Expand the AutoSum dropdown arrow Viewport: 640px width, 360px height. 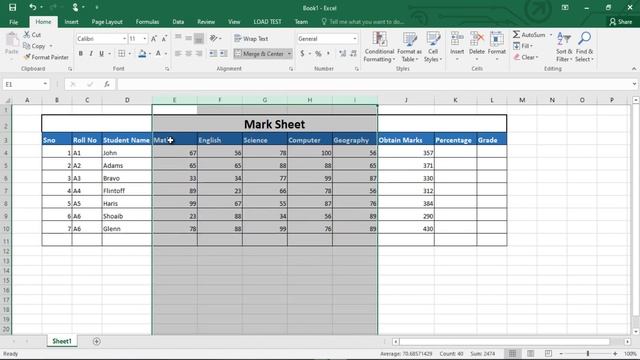[551, 35]
